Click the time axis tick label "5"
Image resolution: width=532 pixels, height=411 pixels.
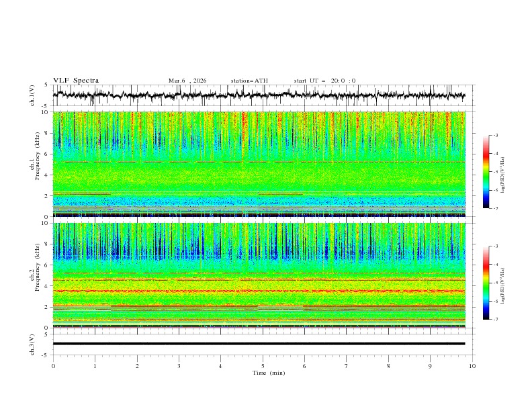263,366
